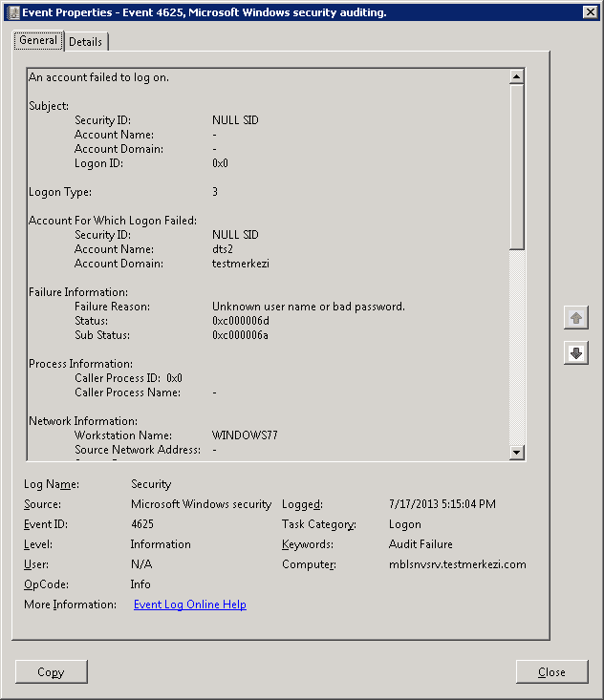The height and width of the screenshot is (700, 604).
Task: Click the Keywords value 'Audit Failure'
Action: pyautogui.click(x=421, y=544)
